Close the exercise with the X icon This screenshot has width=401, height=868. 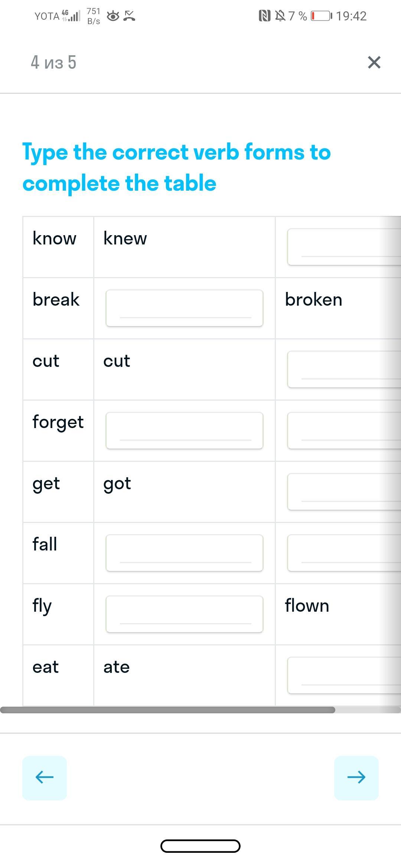pyautogui.click(x=374, y=62)
